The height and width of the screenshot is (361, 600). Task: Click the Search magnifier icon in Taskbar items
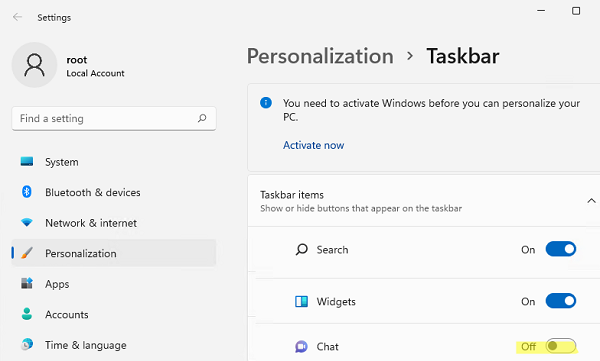click(x=302, y=250)
